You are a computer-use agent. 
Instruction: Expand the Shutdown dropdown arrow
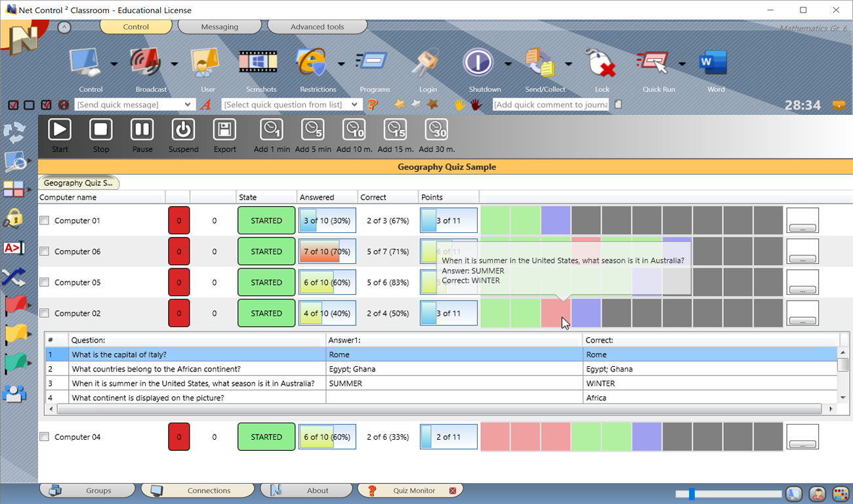[x=508, y=64]
